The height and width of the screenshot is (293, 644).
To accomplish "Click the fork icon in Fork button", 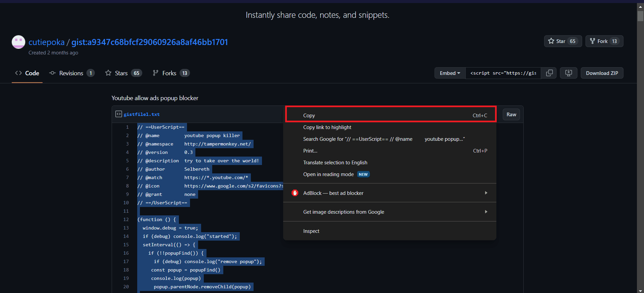I will pos(593,41).
